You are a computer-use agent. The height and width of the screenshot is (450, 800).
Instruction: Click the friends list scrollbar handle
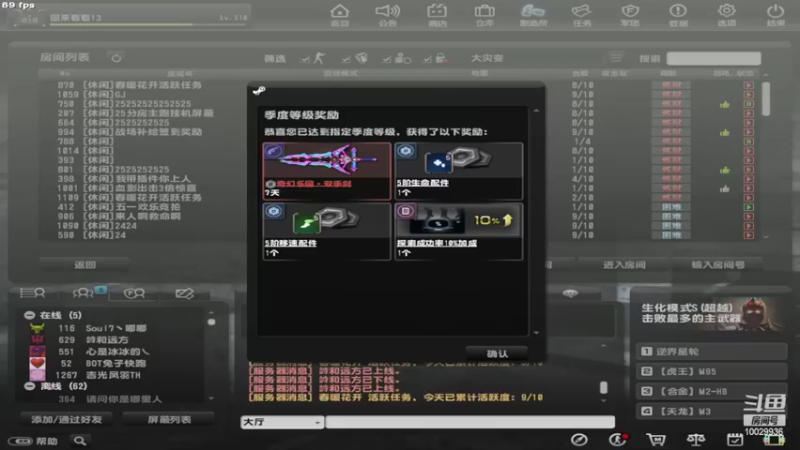211,322
